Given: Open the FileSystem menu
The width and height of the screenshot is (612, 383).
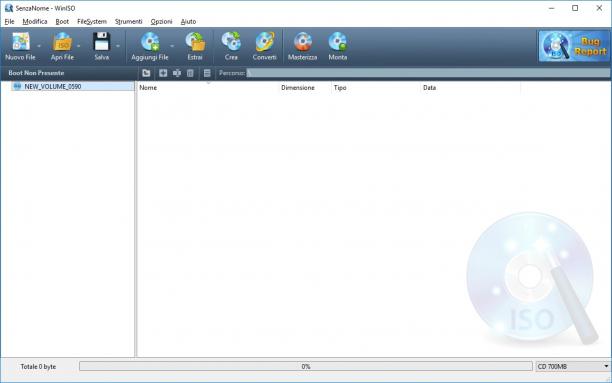Looking at the screenshot, I should point(92,21).
